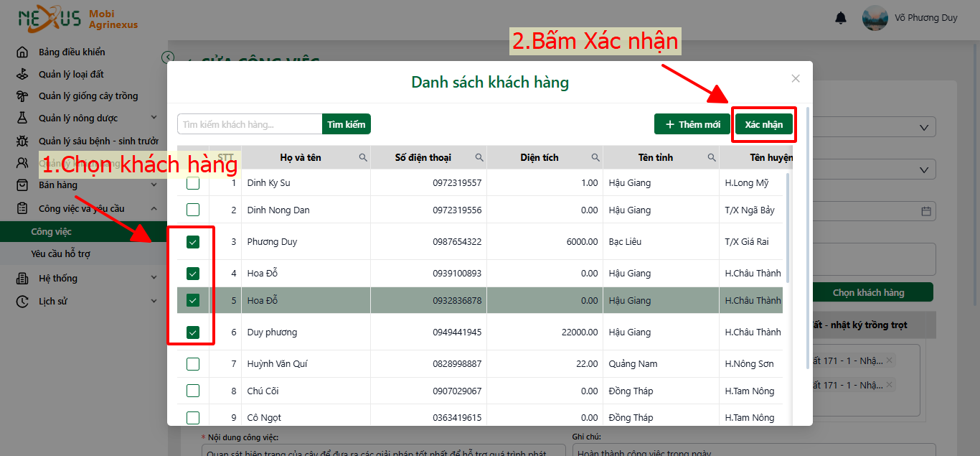Focus the Tìm kiếm khách hàng search field
980x456 pixels.
coord(250,124)
